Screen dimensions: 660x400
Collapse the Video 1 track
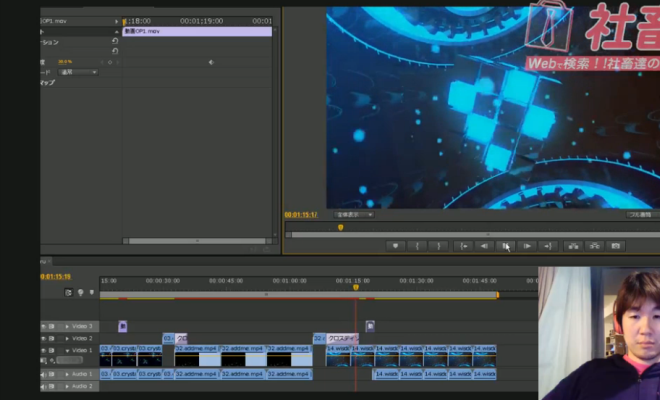coord(67,351)
